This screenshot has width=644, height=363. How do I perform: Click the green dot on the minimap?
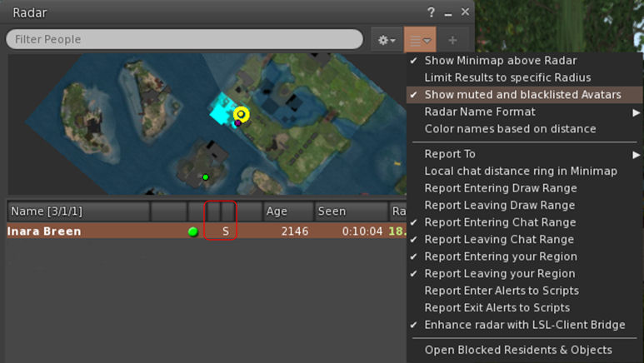tap(206, 177)
